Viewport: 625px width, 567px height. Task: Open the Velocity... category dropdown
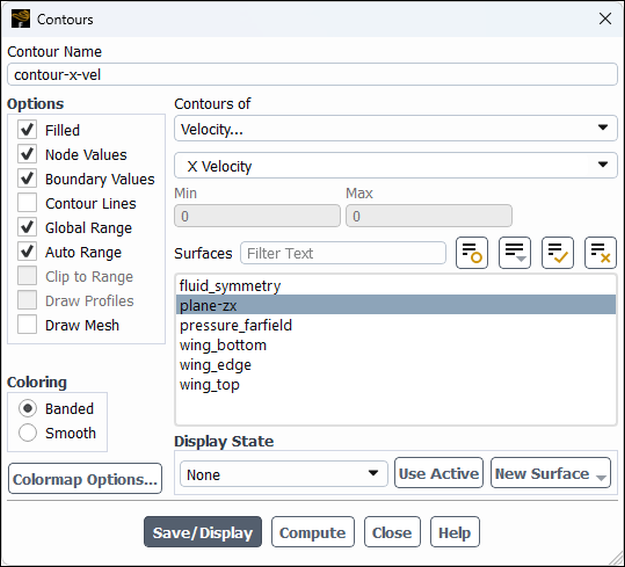pyautogui.click(x=395, y=128)
